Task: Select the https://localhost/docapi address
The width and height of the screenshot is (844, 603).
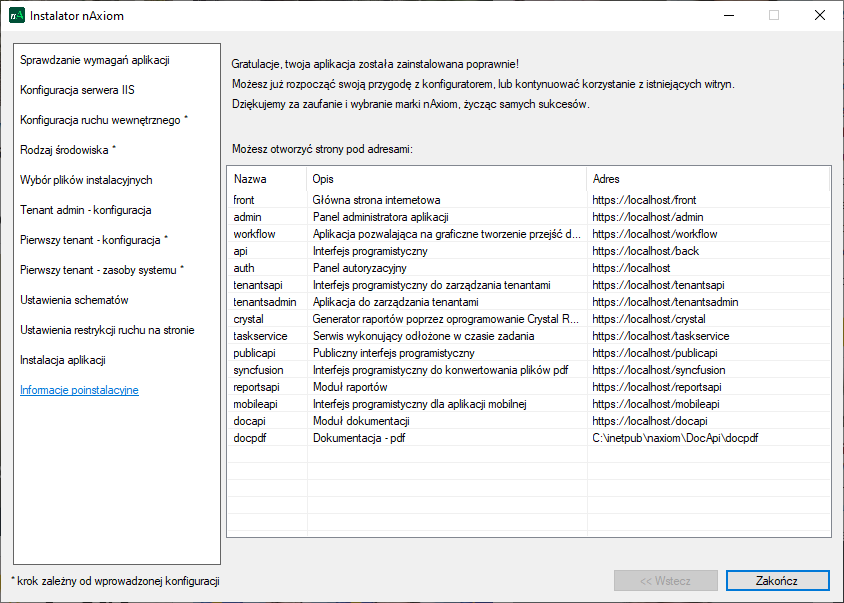Action: tap(650, 421)
